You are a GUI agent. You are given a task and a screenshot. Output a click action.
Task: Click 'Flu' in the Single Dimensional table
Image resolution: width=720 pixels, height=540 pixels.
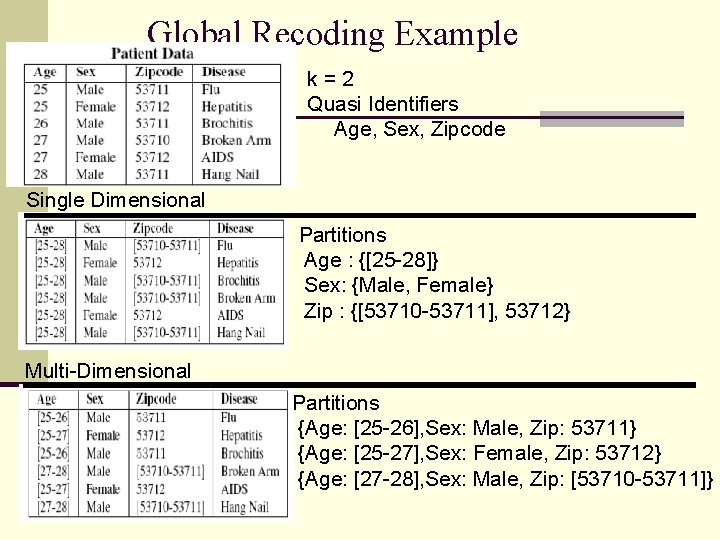point(225,246)
